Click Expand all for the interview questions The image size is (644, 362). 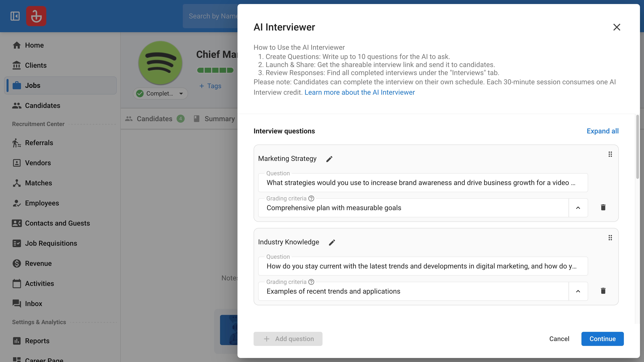[603, 131]
